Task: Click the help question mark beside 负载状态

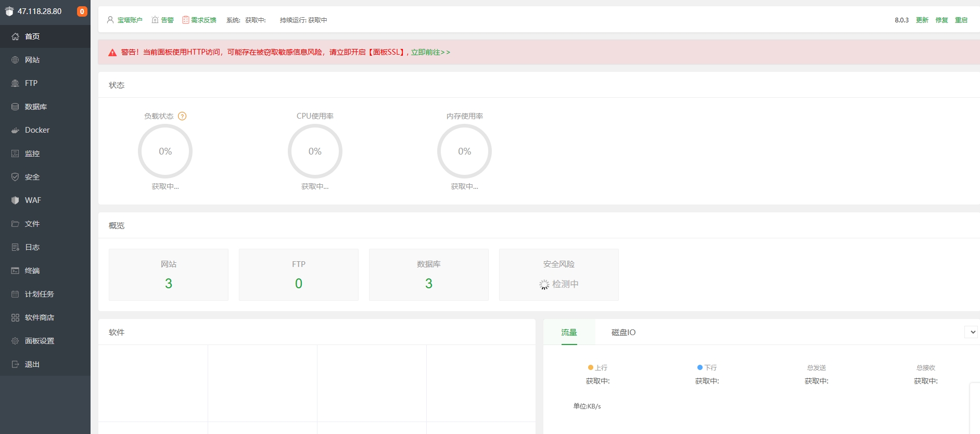Action: (182, 116)
